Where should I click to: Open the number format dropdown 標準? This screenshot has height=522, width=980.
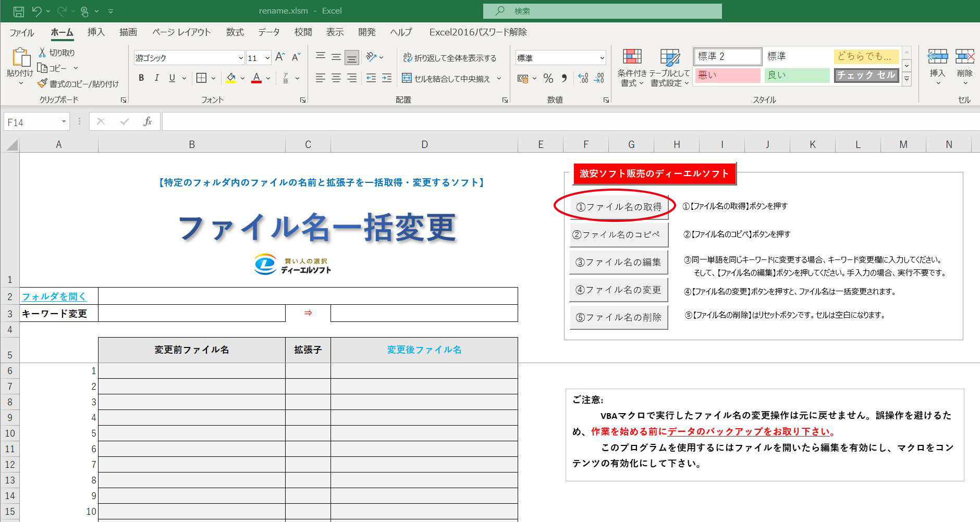click(602, 58)
